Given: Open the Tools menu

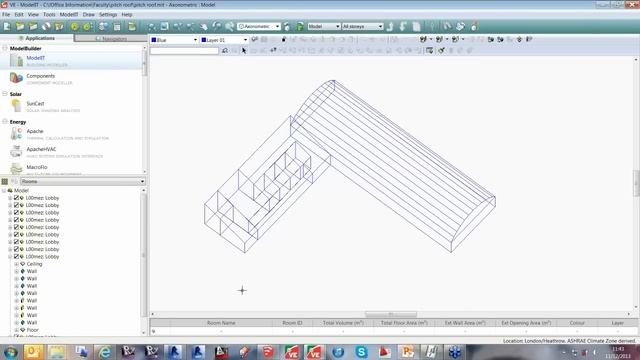Looking at the screenshot, I should point(49,15).
